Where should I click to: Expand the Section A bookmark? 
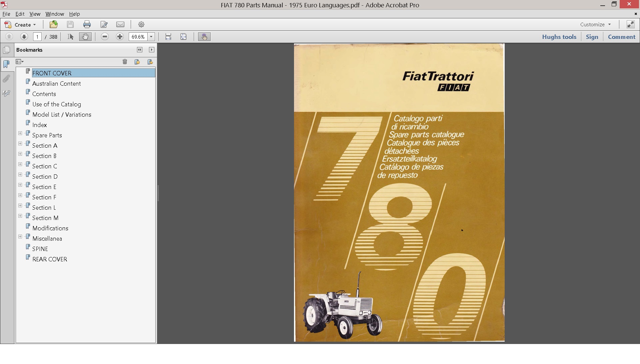click(20, 144)
